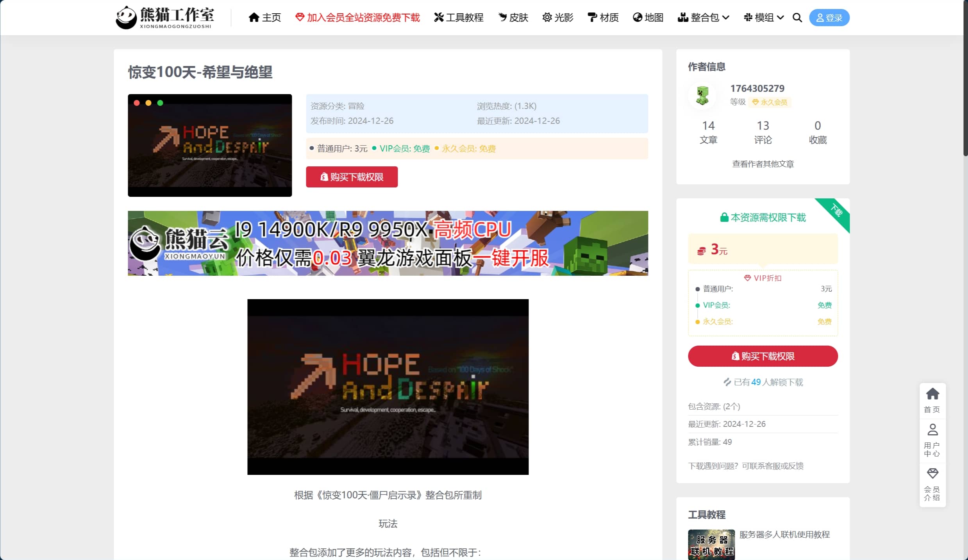Click the gear icon beside 光影
This screenshot has width=968, height=560.
tap(547, 17)
